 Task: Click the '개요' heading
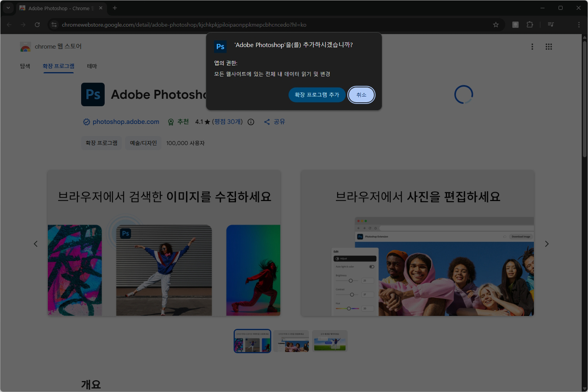tap(91, 385)
